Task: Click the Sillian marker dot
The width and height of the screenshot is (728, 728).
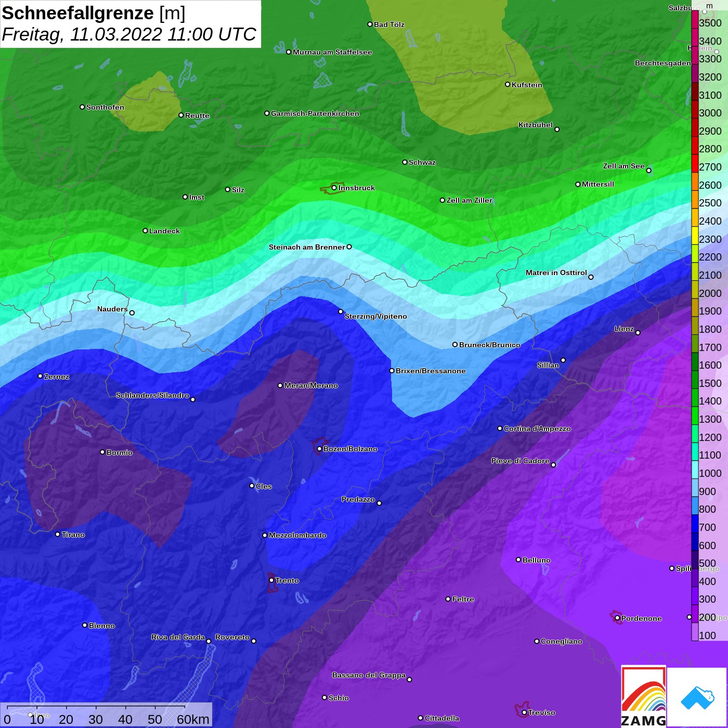Action: coord(563,360)
